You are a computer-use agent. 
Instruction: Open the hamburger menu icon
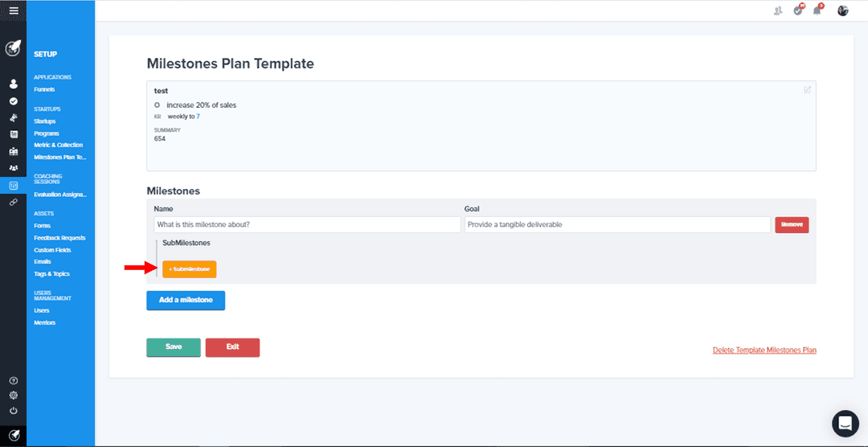click(x=14, y=10)
